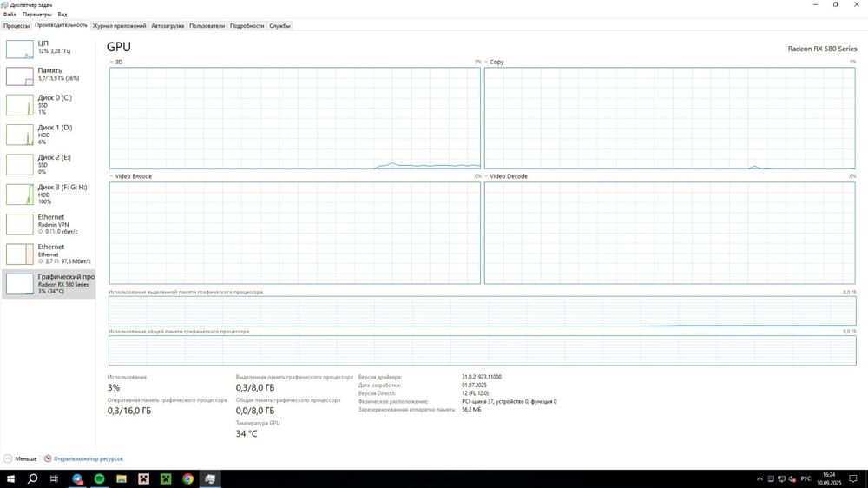Open the Video Decode graph dropdown
The image size is (868, 488).
point(486,176)
